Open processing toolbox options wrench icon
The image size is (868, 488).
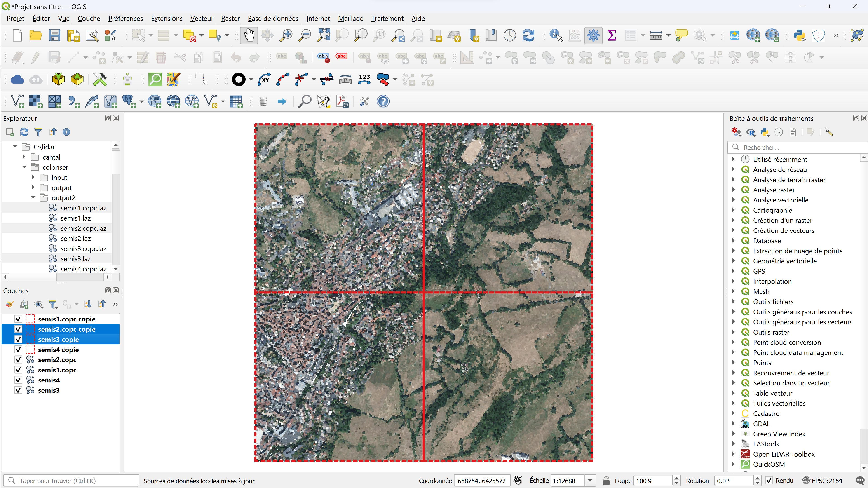(828, 132)
